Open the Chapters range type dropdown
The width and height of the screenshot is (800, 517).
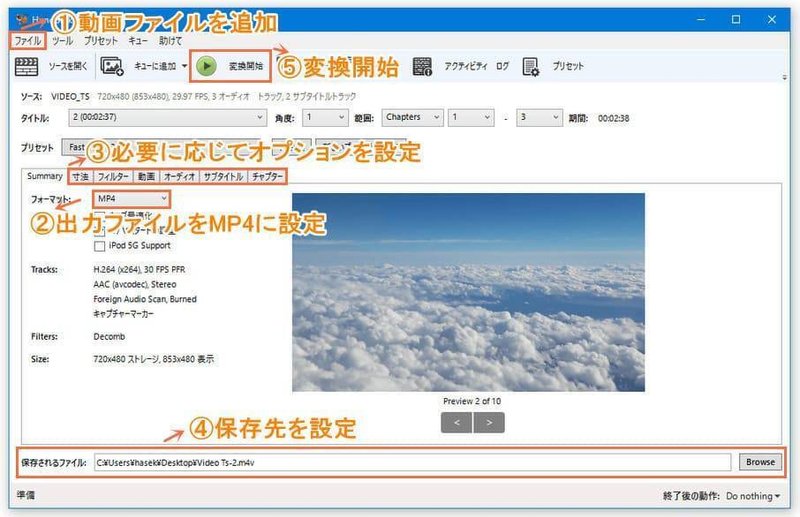click(x=412, y=118)
